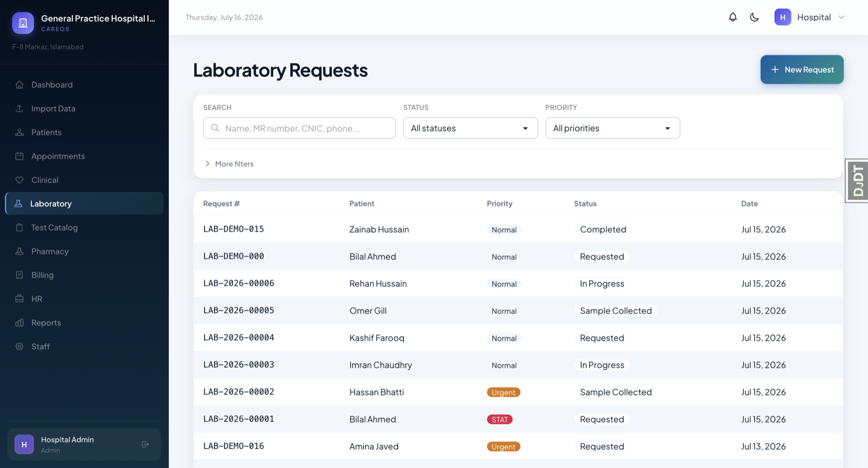Click Sample Collected status for Omer Gill

pos(616,311)
